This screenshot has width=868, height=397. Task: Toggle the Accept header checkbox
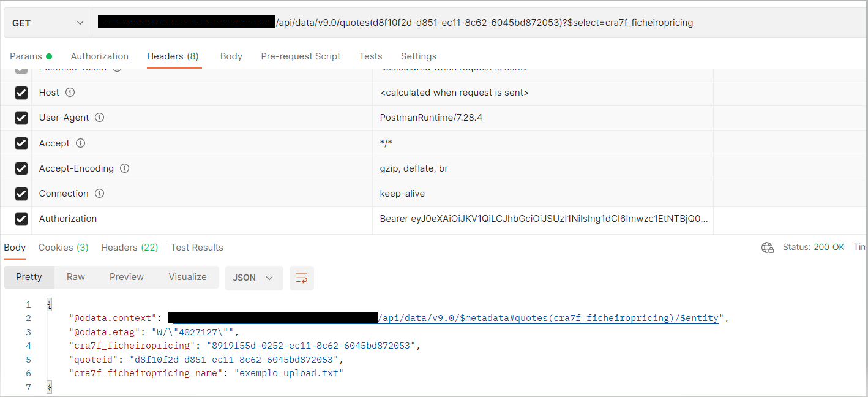[21, 143]
